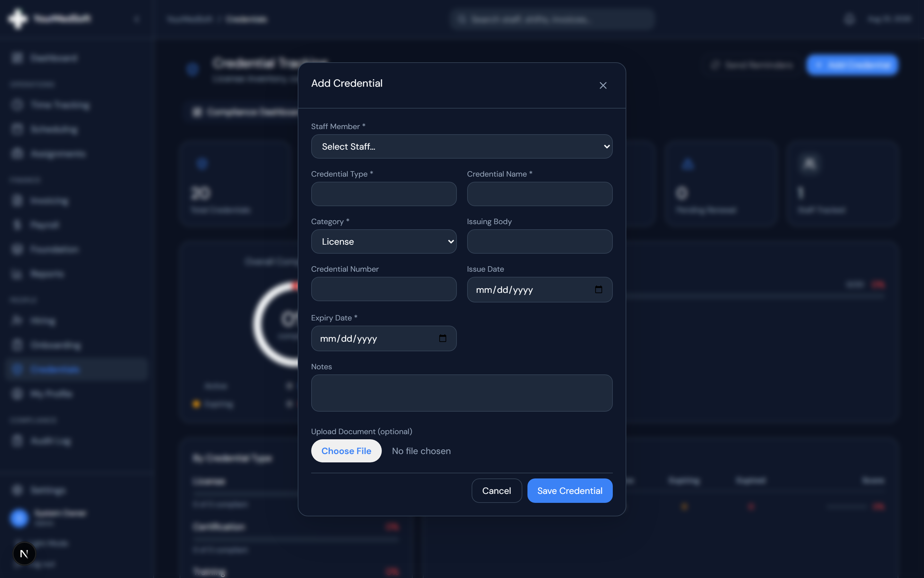Image resolution: width=924 pixels, height=578 pixels.
Task: Open the Category dropdown showing License
Action: point(384,241)
